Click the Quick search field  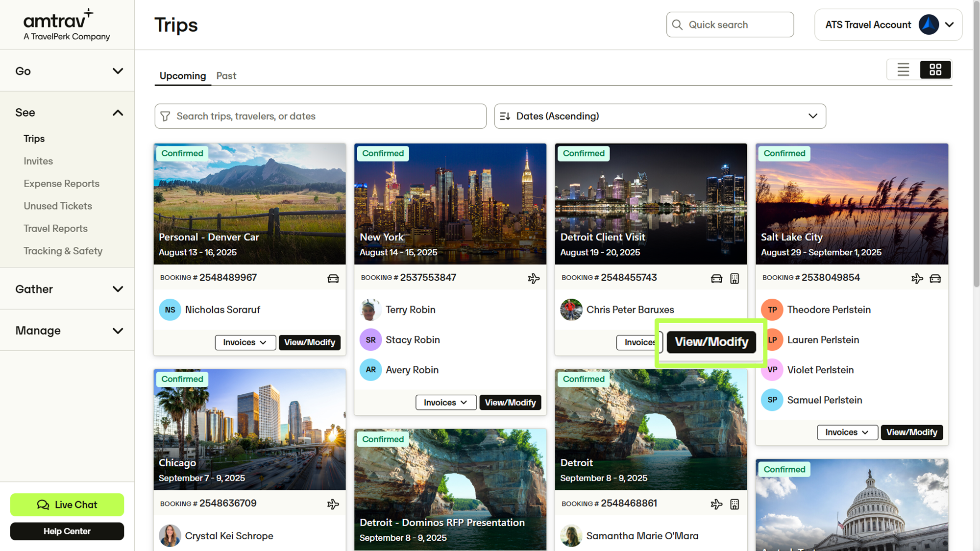(x=730, y=24)
